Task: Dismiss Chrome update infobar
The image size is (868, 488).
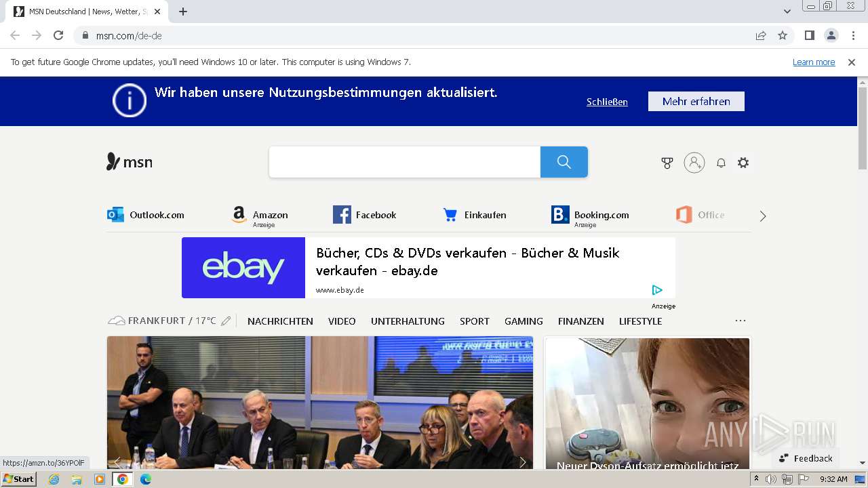Action: click(852, 62)
